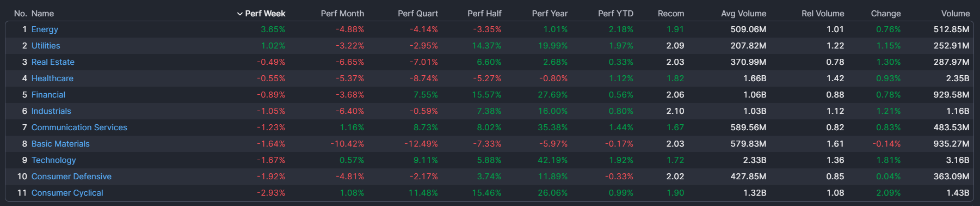Go to the Financial sector

[x=48, y=95]
